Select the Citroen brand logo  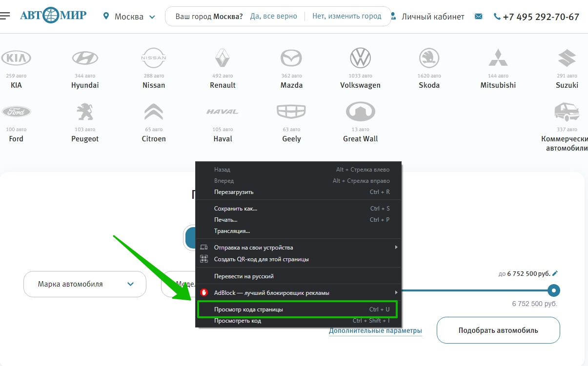pyautogui.click(x=154, y=112)
